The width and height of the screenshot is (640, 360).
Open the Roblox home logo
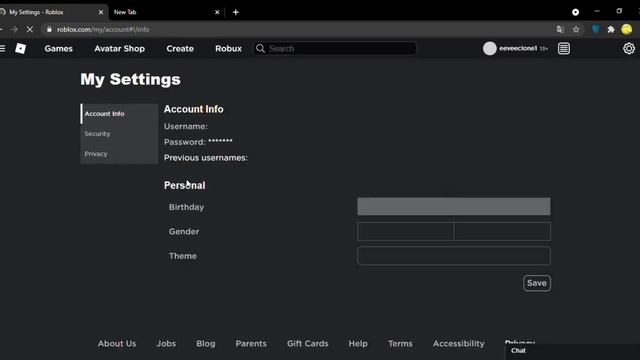20,49
